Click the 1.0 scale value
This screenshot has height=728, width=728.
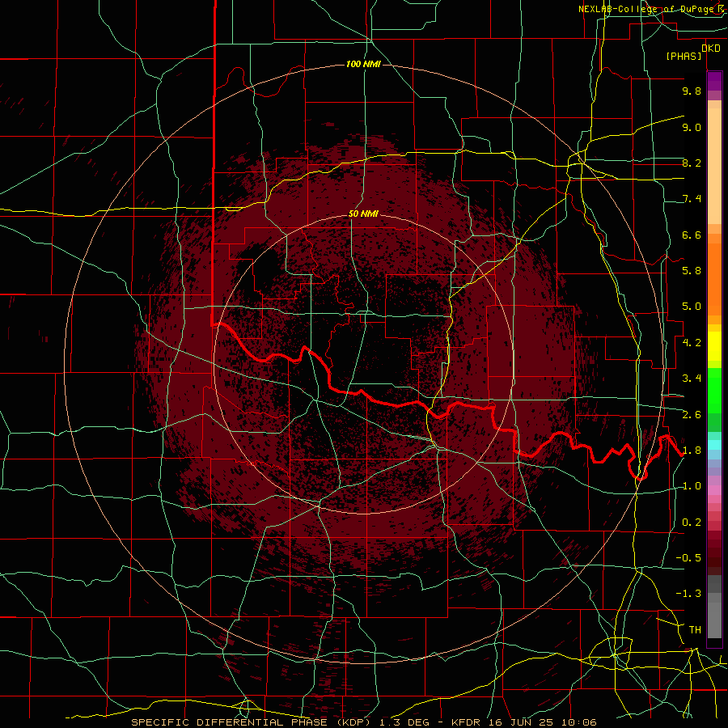(x=692, y=486)
